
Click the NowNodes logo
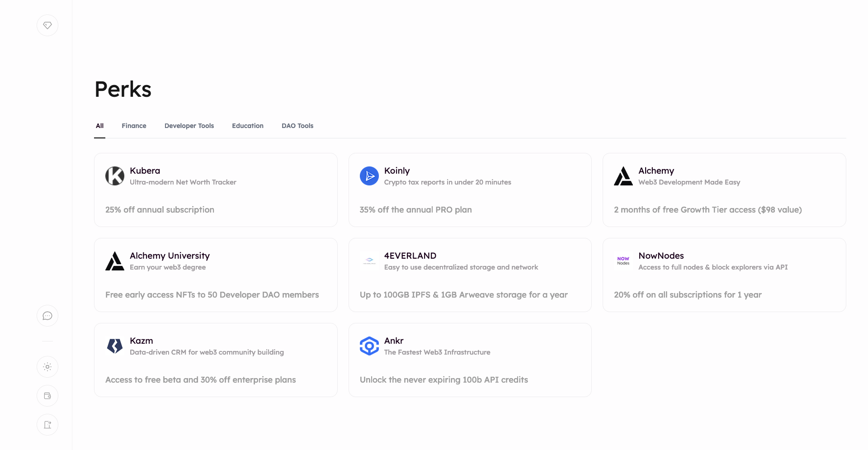[623, 261]
